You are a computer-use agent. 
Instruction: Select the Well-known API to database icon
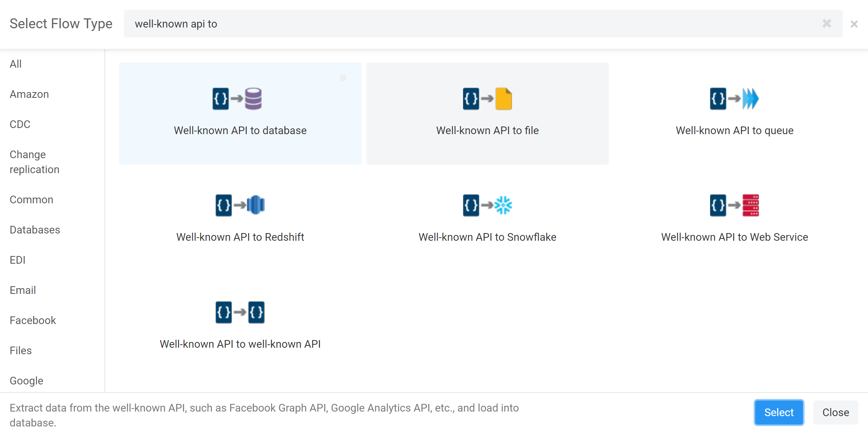coord(237,99)
